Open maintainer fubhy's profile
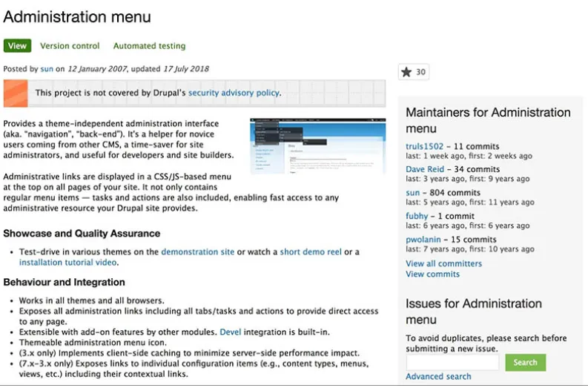588x388 pixels. pyautogui.click(x=417, y=216)
